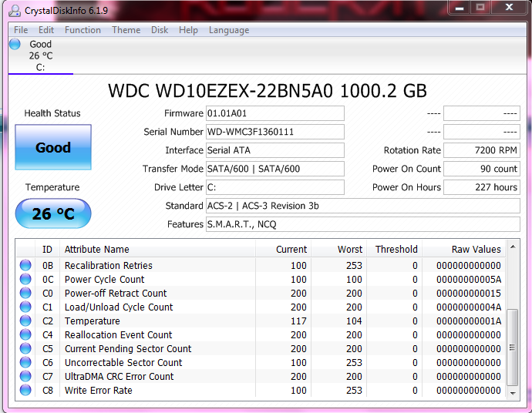Click status orb for Current Pending Sector Count
The image size is (532, 413).
point(25,348)
